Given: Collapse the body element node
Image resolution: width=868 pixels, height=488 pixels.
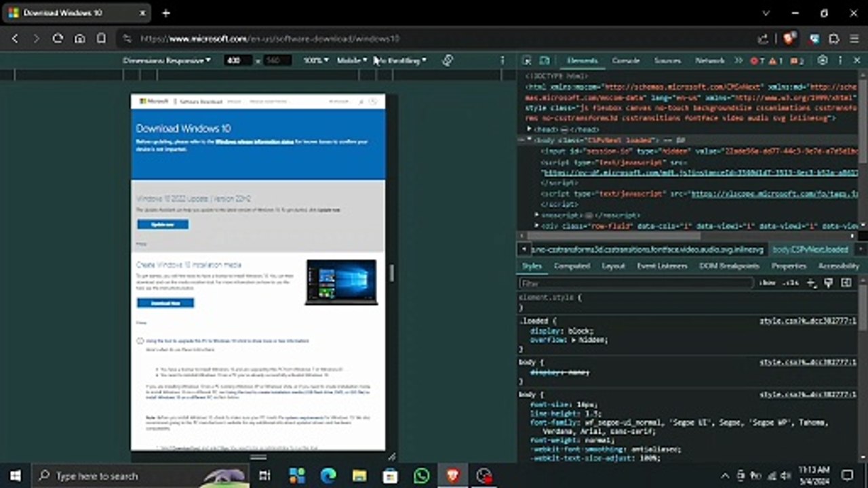Looking at the screenshot, I should pos(530,140).
